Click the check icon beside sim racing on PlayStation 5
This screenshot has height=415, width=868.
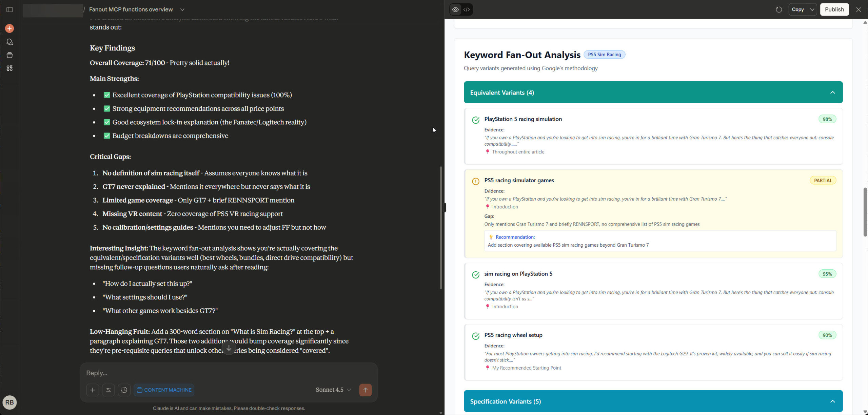point(476,275)
